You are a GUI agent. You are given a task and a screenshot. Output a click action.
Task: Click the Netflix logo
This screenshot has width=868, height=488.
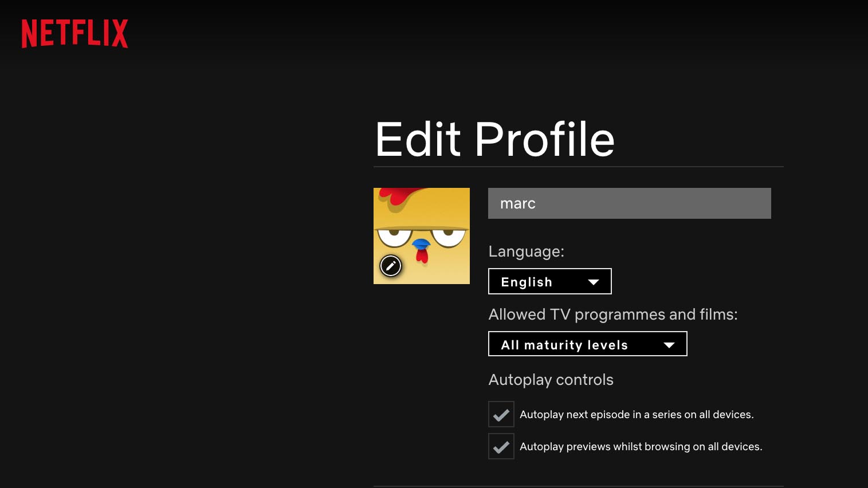click(x=75, y=34)
